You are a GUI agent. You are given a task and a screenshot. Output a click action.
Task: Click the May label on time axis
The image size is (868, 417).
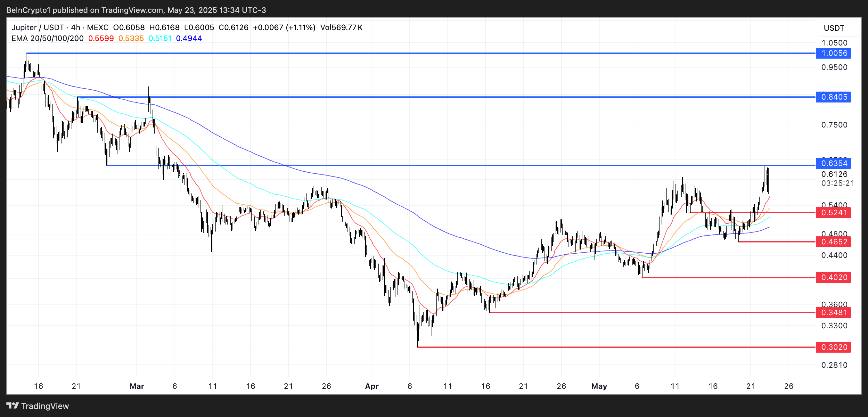click(600, 386)
